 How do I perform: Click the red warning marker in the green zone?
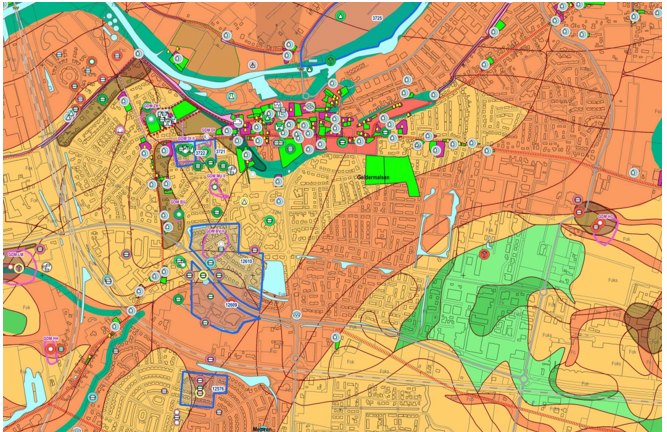pyautogui.click(x=485, y=254)
